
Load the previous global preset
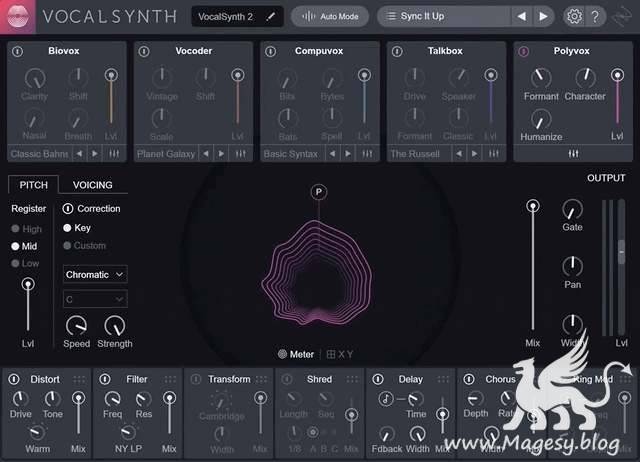pyautogui.click(x=522, y=16)
